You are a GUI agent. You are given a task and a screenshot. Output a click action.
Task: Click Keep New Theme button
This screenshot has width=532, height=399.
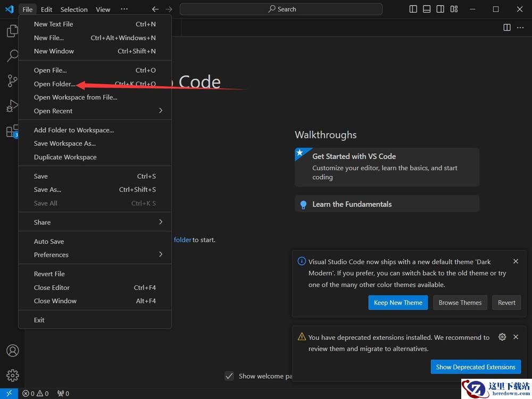(x=398, y=303)
